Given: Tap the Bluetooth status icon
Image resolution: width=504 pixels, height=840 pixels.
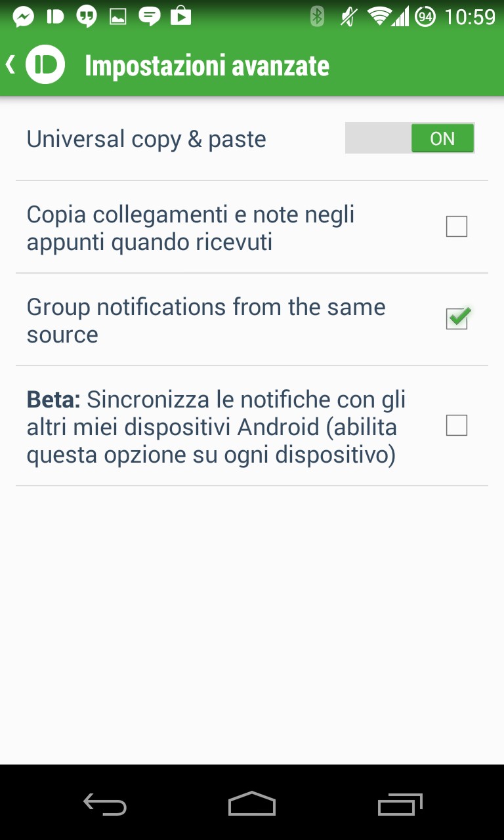Looking at the screenshot, I should coord(318,16).
